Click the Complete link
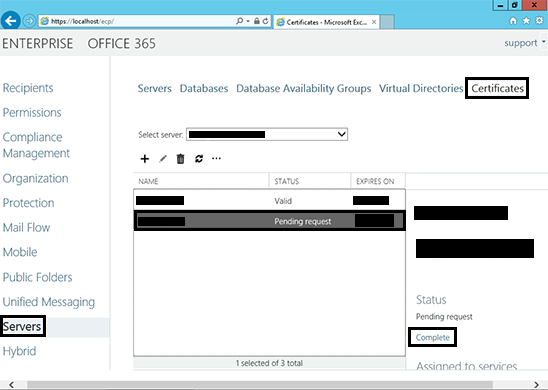This screenshot has height=390, width=548. point(433,338)
